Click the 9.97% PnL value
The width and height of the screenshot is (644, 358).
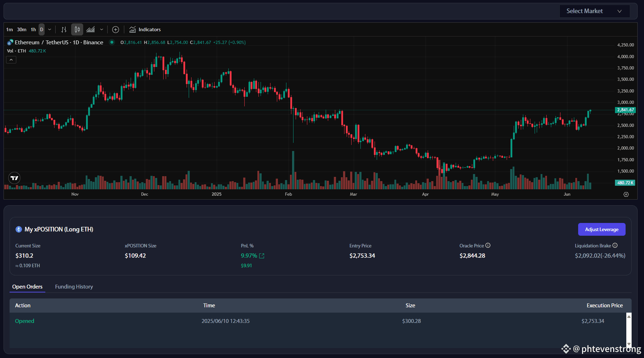pyautogui.click(x=249, y=256)
